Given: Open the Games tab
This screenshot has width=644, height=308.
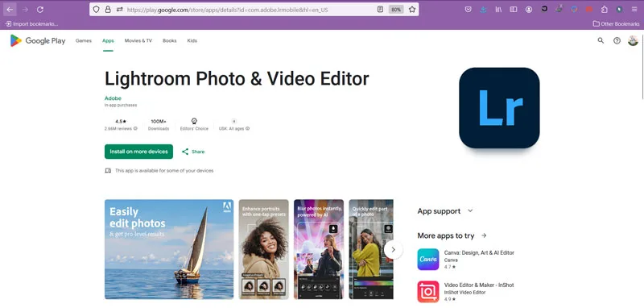Looking at the screenshot, I should pyautogui.click(x=84, y=40).
